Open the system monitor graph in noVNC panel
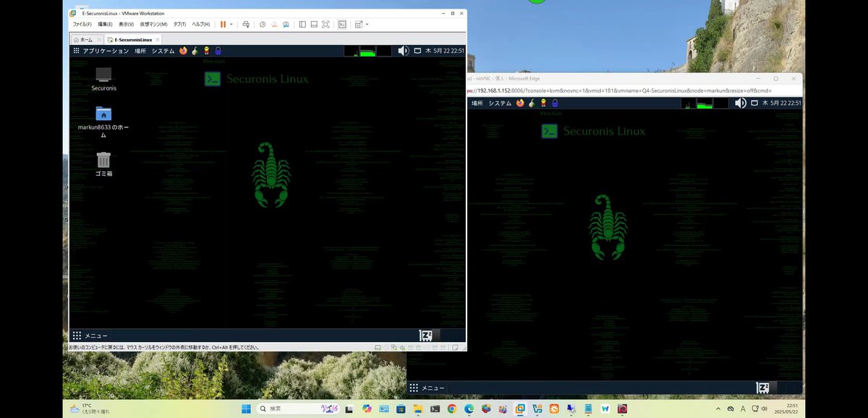 click(705, 103)
